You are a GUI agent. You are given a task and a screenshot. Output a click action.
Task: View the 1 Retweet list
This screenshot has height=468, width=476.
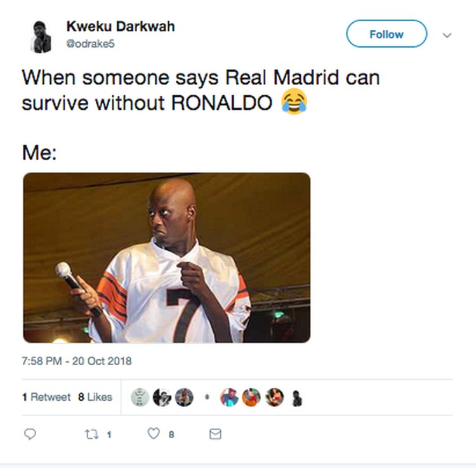pyautogui.click(x=46, y=397)
